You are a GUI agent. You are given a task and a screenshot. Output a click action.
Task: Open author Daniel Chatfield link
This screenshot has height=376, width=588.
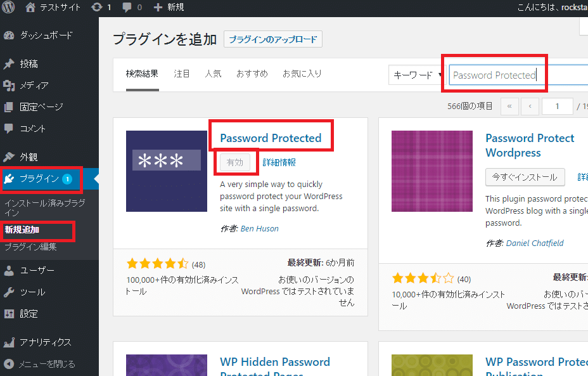tap(535, 243)
